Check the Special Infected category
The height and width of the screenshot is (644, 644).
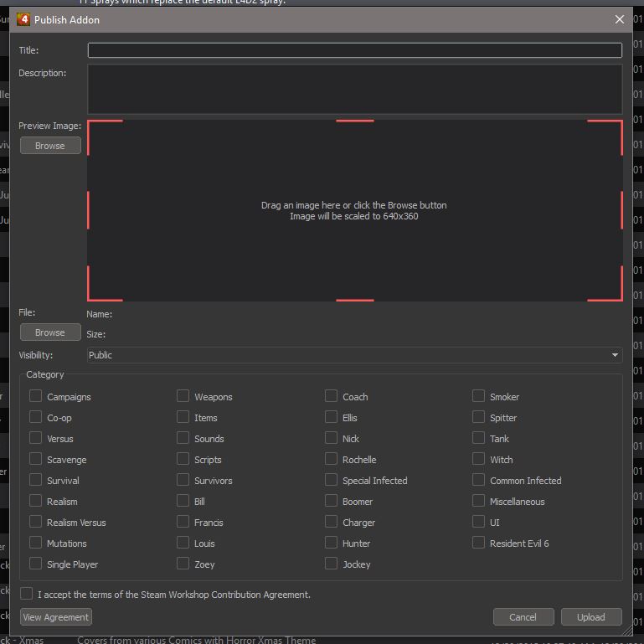coord(331,480)
